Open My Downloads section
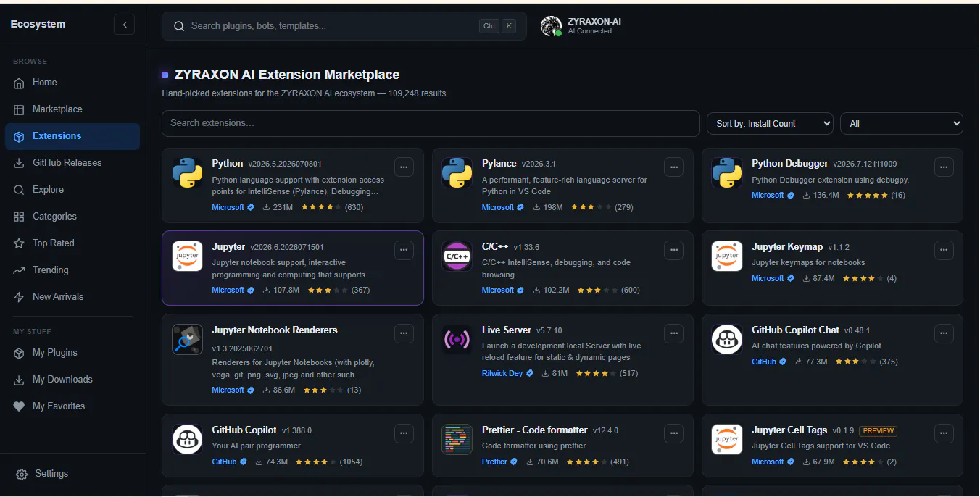Viewport: 980px width, 497px height. coord(72,380)
